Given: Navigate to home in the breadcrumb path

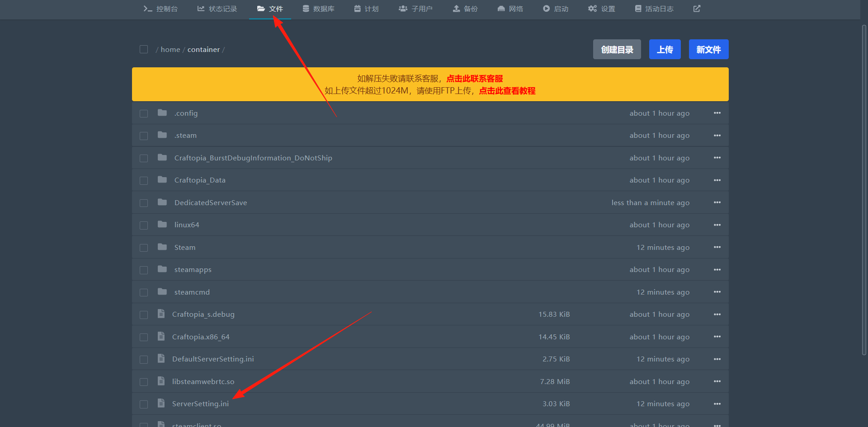Looking at the screenshot, I should click(x=170, y=50).
